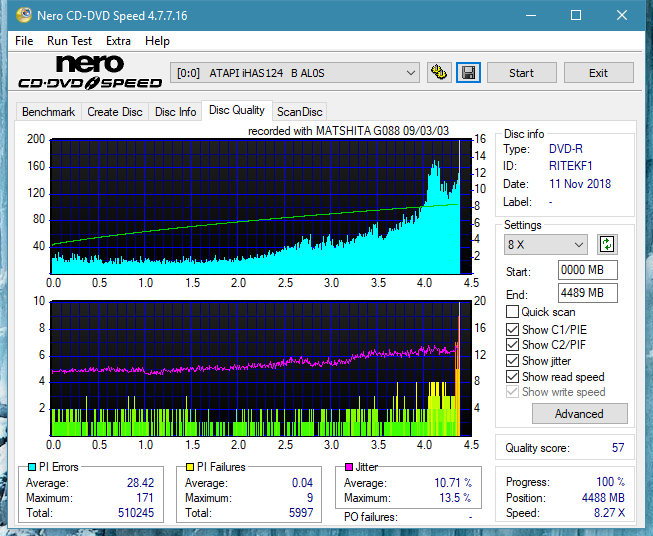The width and height of the screenshot is (653, 536).
Task: Minimize the Nero CD-DVD Speed window
Action: [x=531, y=15]
